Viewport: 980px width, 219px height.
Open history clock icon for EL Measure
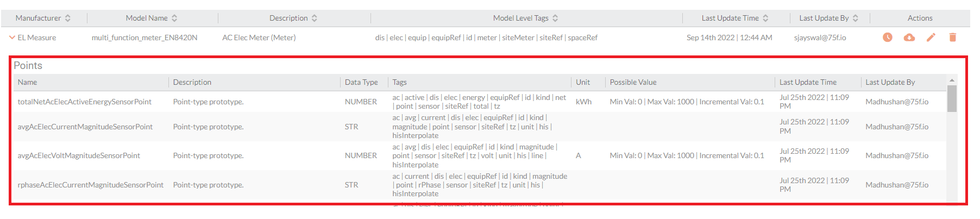coord(887,37)
